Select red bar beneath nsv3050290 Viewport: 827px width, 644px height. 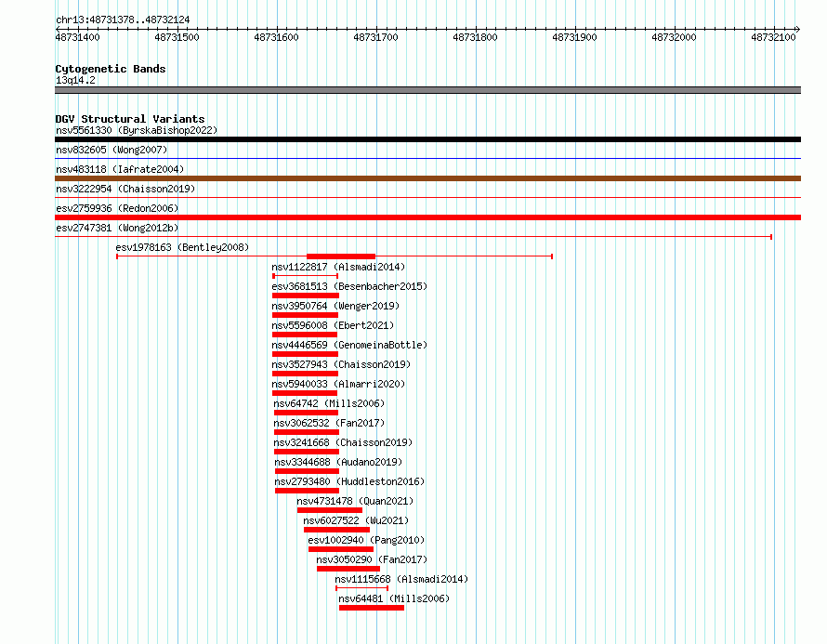pos(348,569)
